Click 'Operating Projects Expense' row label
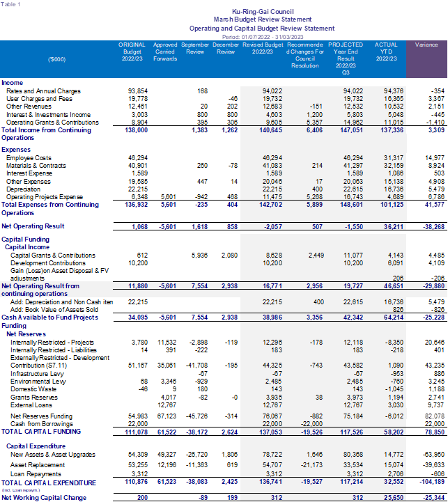Viewport: 448px width, 502px height. coord(44,197)
